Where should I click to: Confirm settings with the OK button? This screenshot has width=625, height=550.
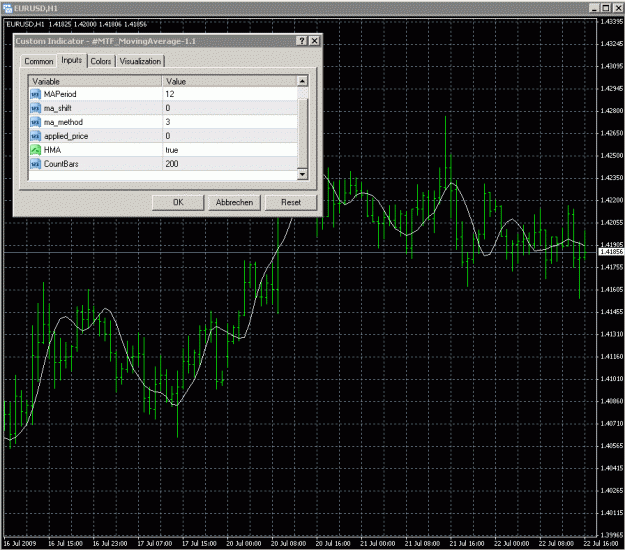(178, 202)
